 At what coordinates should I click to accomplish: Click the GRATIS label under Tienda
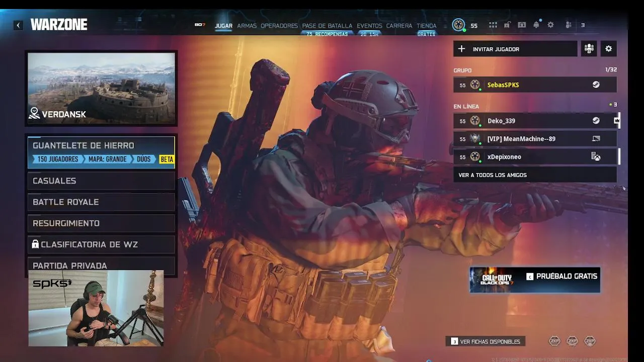(426, 34)
